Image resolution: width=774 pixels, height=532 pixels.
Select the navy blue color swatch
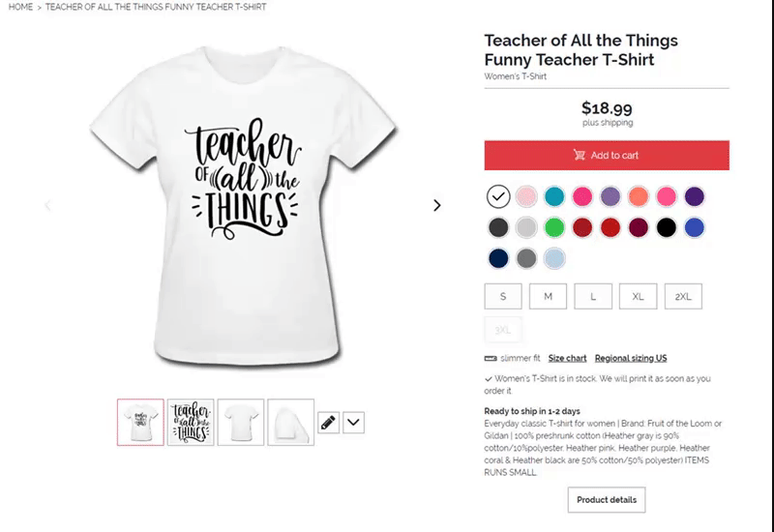pos(498,258)
